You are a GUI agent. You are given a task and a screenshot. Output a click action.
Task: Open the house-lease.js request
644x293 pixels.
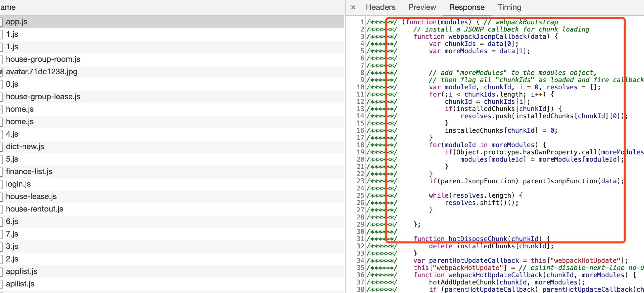[172, 196]
